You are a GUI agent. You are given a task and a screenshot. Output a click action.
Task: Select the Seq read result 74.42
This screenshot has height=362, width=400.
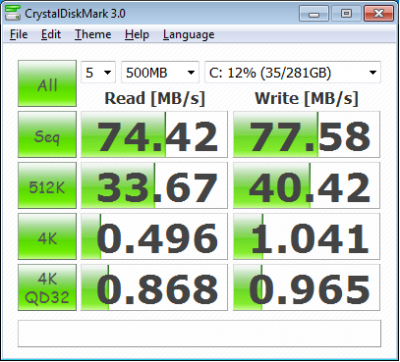[x=154, y=134]
